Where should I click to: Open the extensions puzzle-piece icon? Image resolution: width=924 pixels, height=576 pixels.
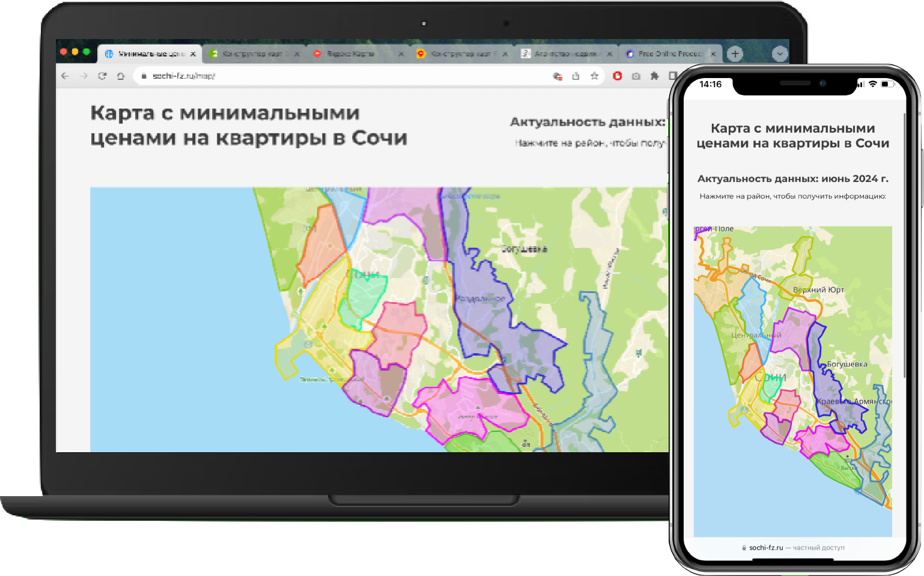pos(654,76)
